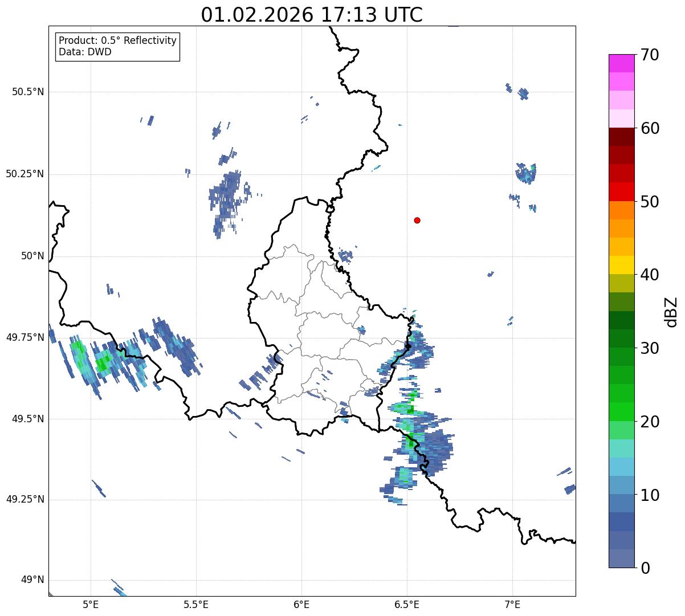Click the 5.5°E longitude label
Viewport: 685px width, 616px height.
196,604
